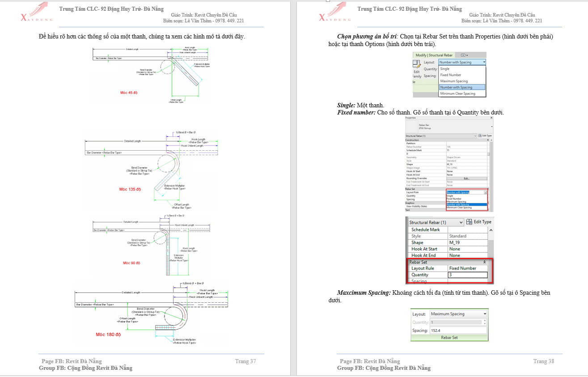Viewport: 588px width, 377px height.
Task: Click the Spacing field showing 152.4
Action: (x=457, y=330)
